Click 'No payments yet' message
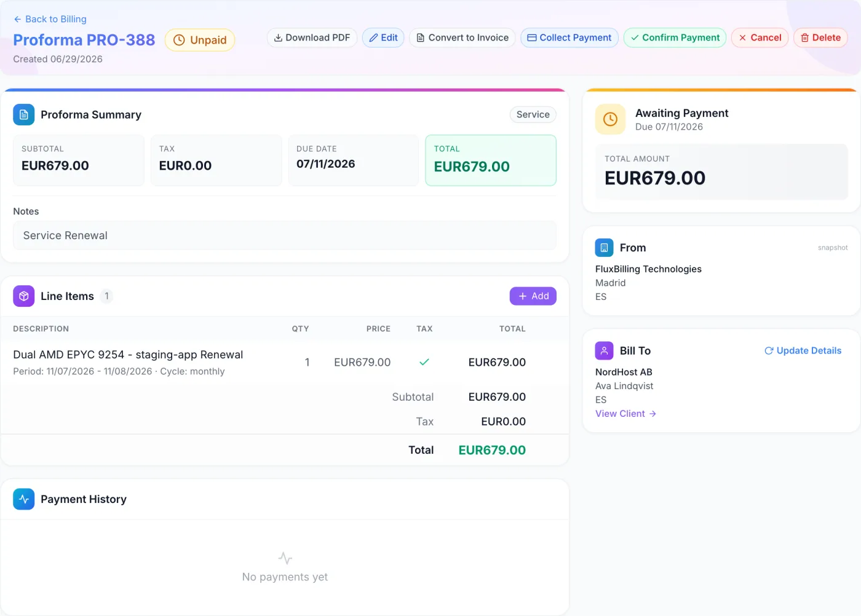The height and width of the screenshot is (616, 861). click(x=285, y=577)
